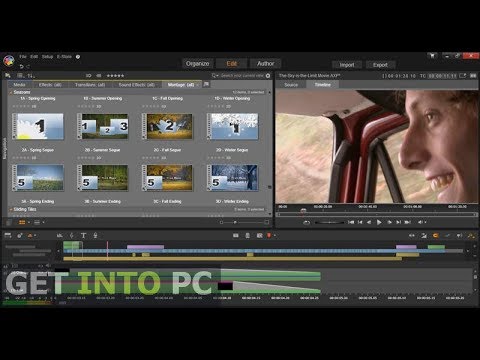Click the Export button

point(380,65)
